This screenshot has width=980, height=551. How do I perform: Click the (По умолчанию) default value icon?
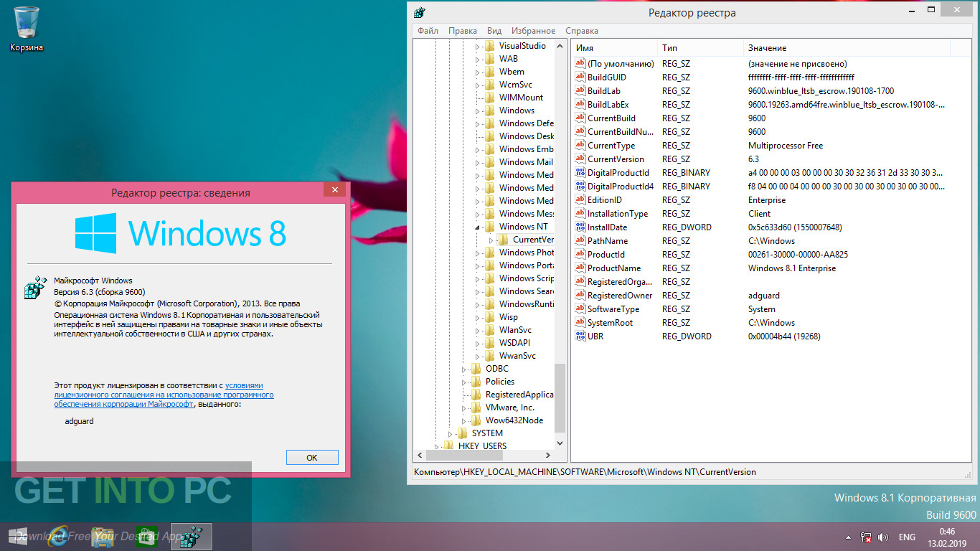tap(580, 64)
